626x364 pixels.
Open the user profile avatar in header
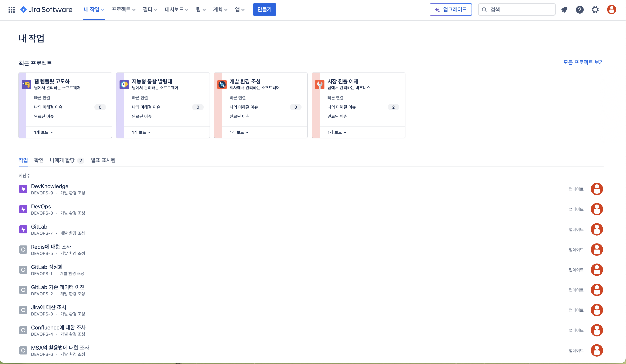coord(611,10)
